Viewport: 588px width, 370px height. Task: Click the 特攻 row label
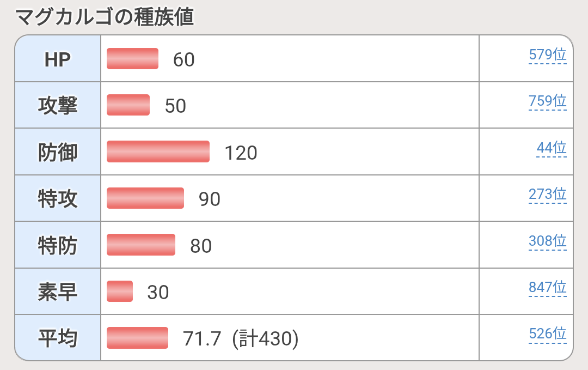pyautogui.click(x=58, y=198)
